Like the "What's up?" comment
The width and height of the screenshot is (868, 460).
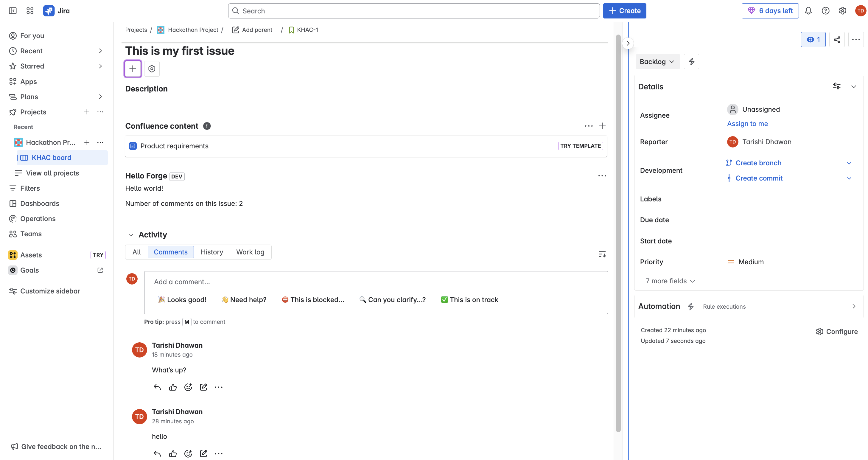(x=173, y=387)
